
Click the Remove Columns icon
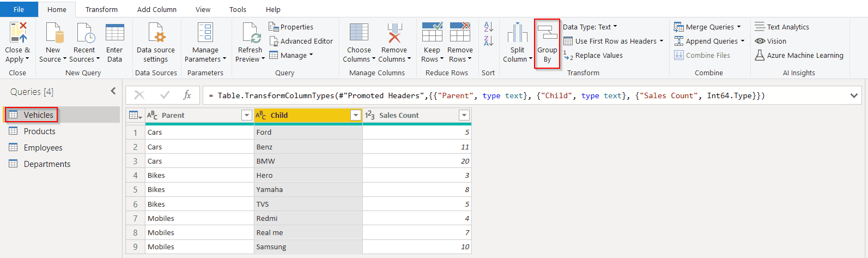click(394, 33)
